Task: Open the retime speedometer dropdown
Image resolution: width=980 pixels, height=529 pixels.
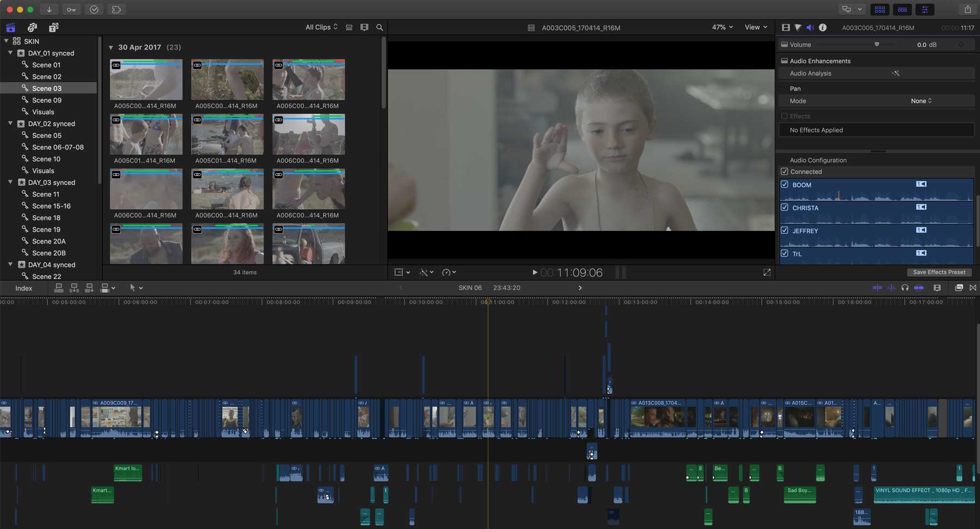Action: coord(449,272)
